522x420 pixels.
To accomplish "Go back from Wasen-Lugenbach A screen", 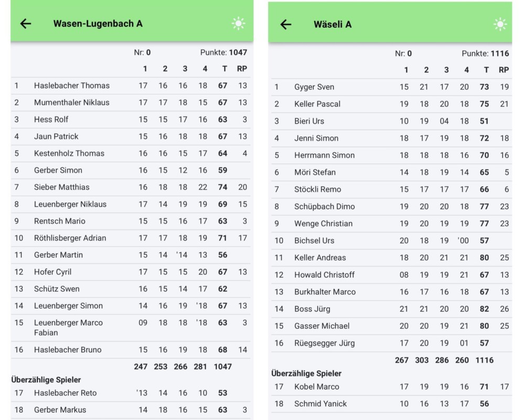I will [x=26, y=24].
